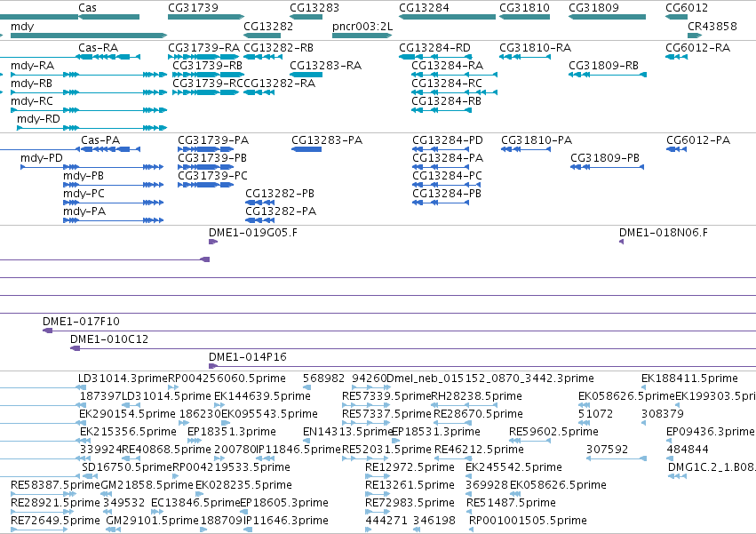The width and height of the screenshot is (756, 534).
Task: Select the mdy gene label
Action: click(x=22, y=26)
